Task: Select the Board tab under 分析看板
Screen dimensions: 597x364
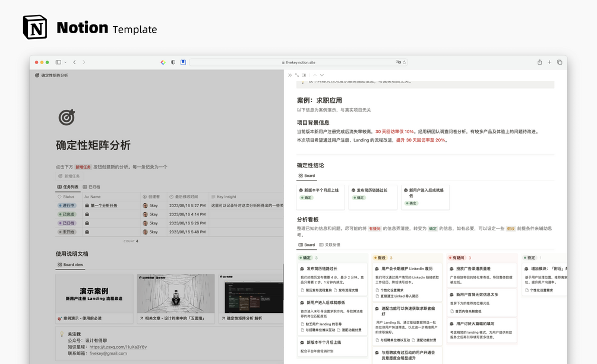Action: click(307, 245)
